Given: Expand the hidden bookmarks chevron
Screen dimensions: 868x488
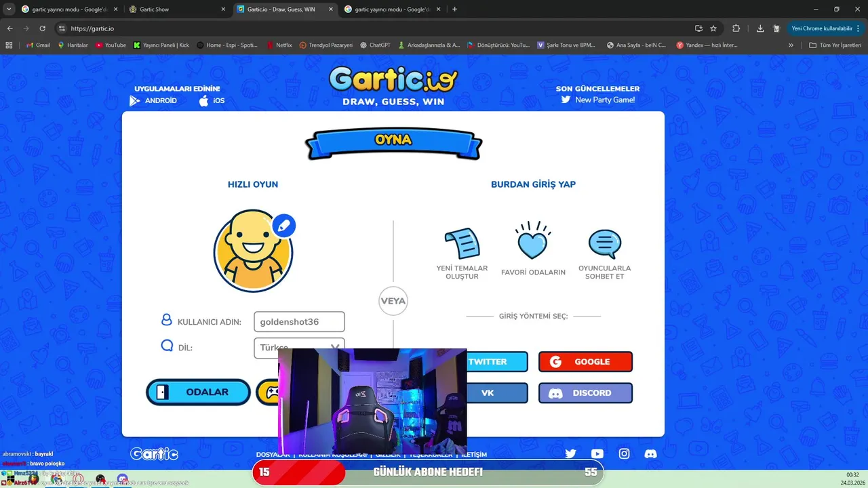Looking at the screenshot, I should pyautogui.click(x=791, y=45).
